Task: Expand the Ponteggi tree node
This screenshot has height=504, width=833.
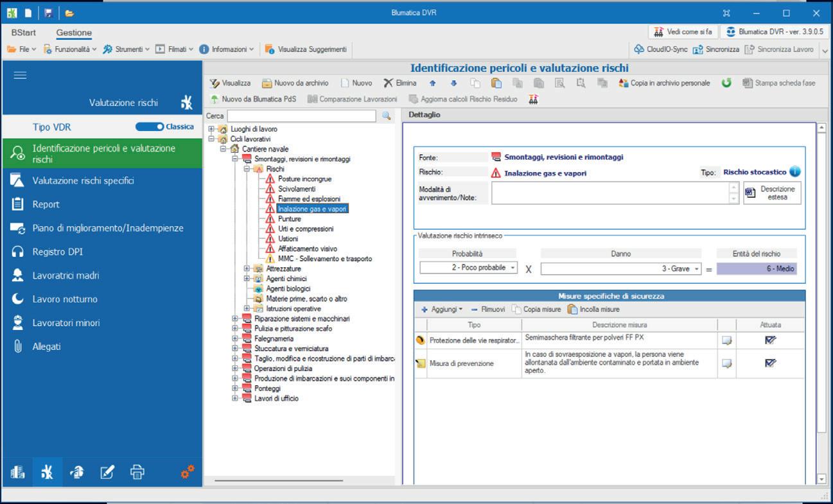Action: click(x=235, y=388)
